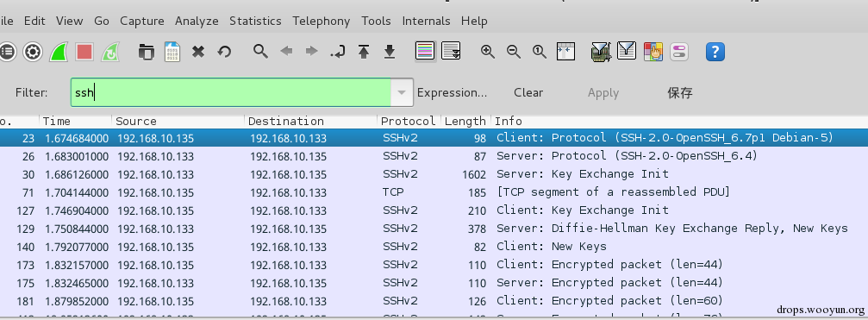Stop the running capture with the red square
The height and width of the screenshot is (320, 868).
(84, 52)
